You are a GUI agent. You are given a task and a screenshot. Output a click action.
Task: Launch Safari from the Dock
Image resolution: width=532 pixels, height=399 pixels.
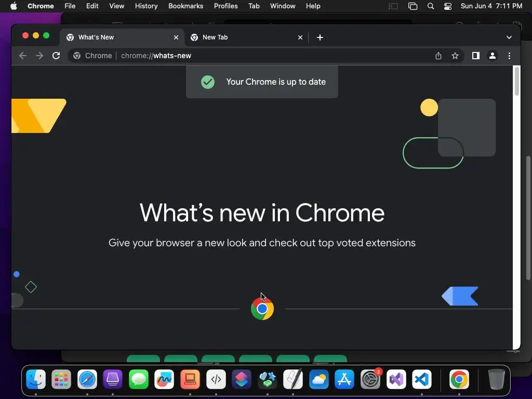click(87, 379)
